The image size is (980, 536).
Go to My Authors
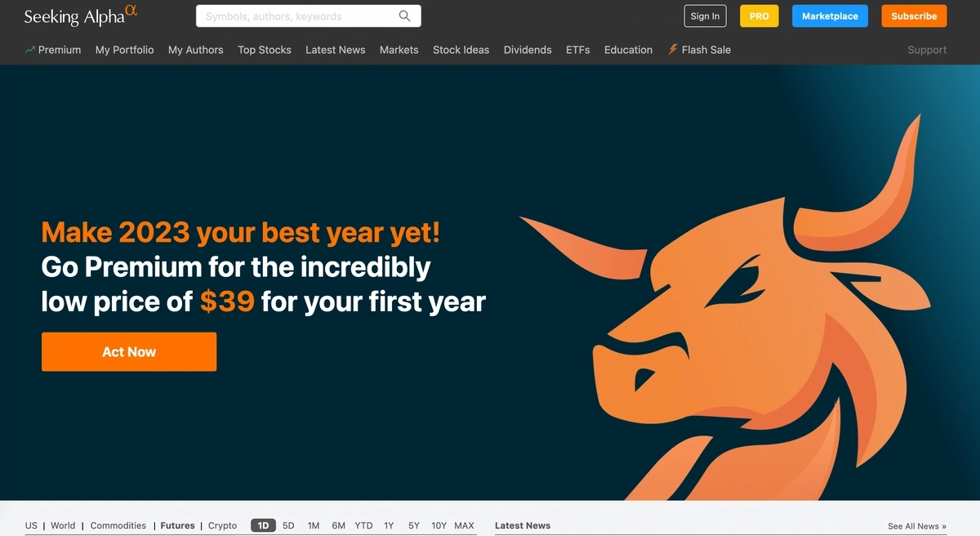(x=196, y=50)
